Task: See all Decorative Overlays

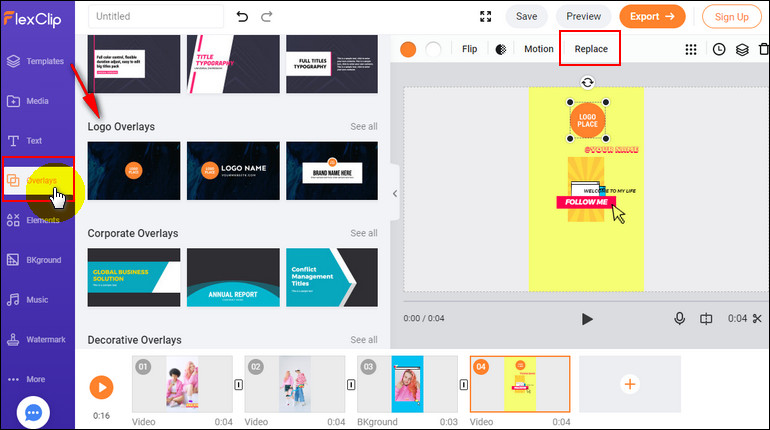Action: coord(364,340)
